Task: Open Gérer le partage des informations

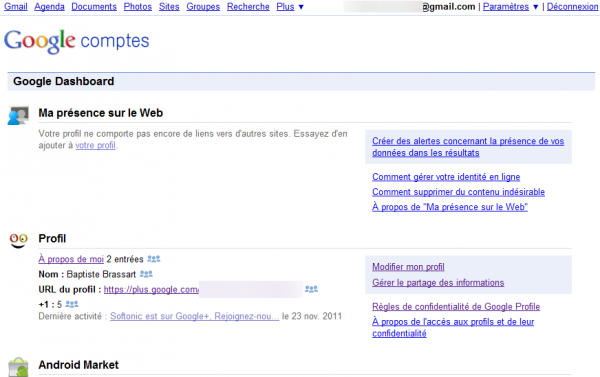Action: (438, 282)
